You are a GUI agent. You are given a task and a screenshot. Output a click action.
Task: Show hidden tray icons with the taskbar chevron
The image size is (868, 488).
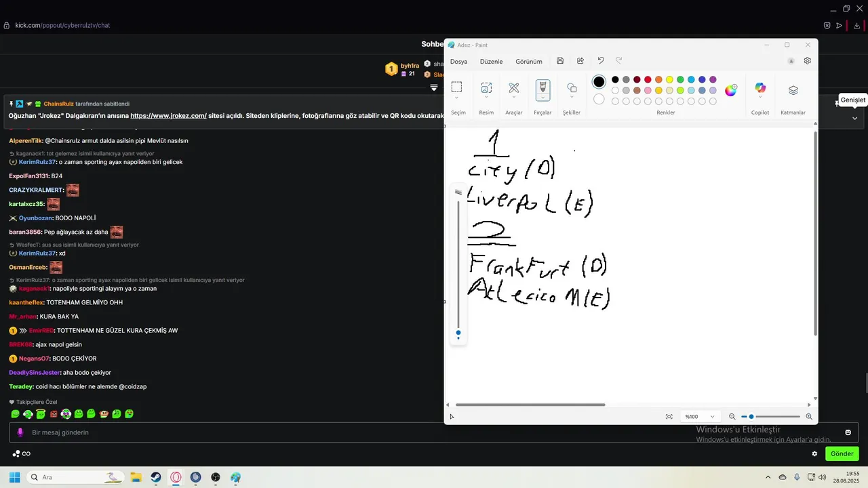coord(768,477)
